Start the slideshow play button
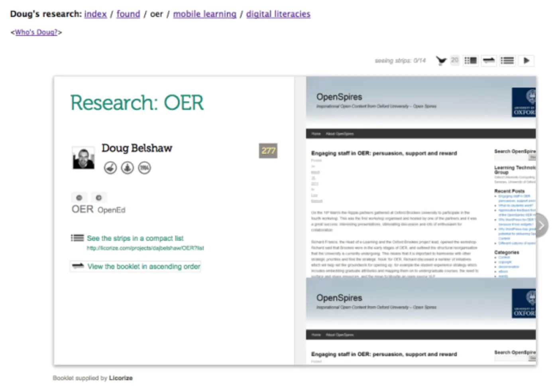 coord(526,61)
